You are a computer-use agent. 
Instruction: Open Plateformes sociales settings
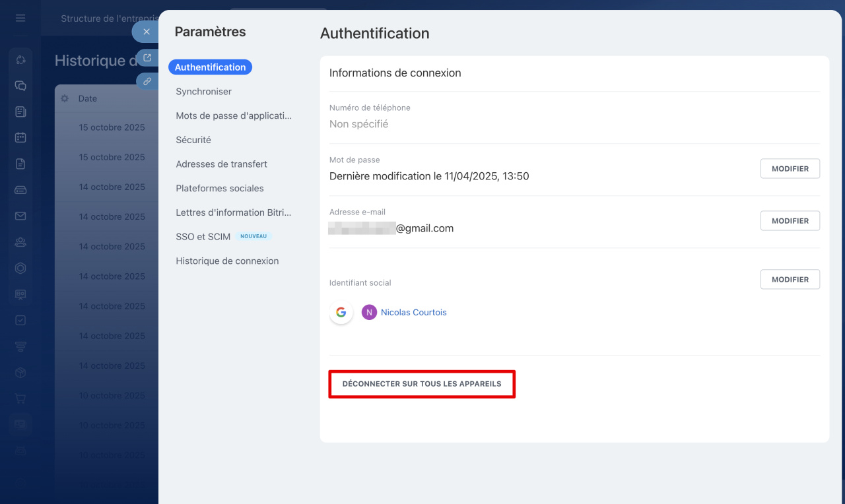pos(219,189)
